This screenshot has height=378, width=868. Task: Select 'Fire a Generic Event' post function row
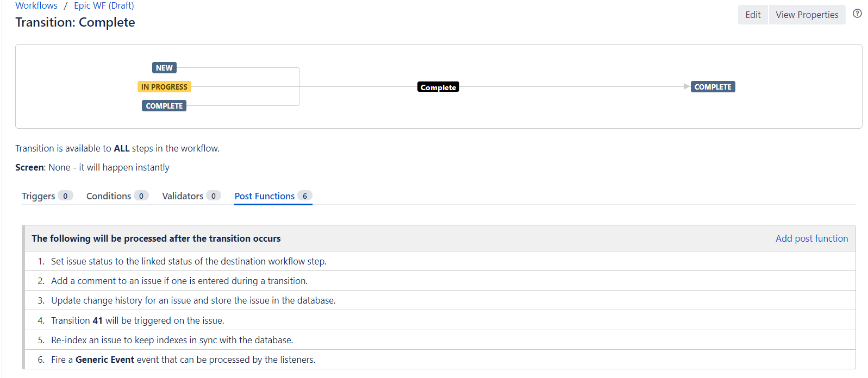click(440, 360)
